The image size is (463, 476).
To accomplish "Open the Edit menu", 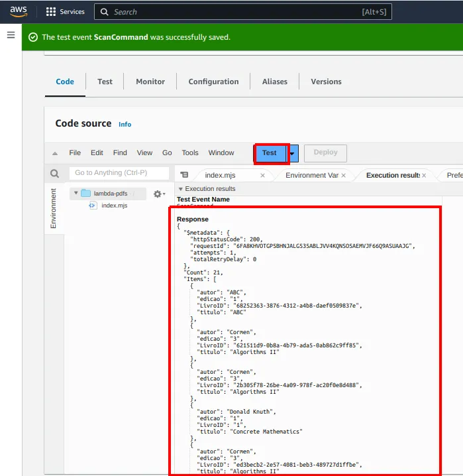I will click(97, 152).
